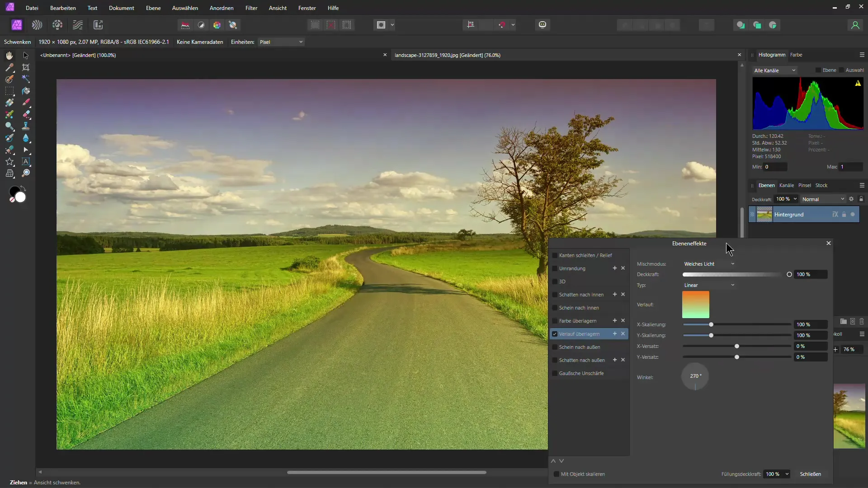Click the X-Versatz 0 % input field
The height and width of the screenshot is (488, 868).
[811, 346]
